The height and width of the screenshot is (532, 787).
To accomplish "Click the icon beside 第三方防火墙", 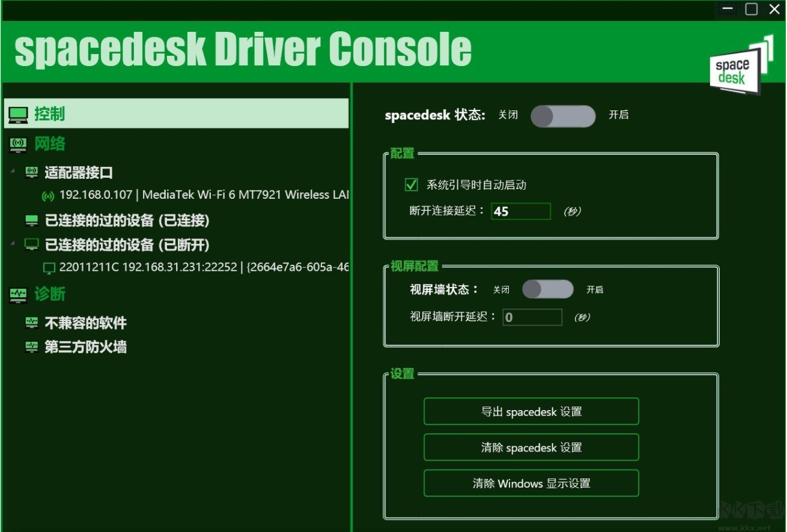I will pos(32,346).
